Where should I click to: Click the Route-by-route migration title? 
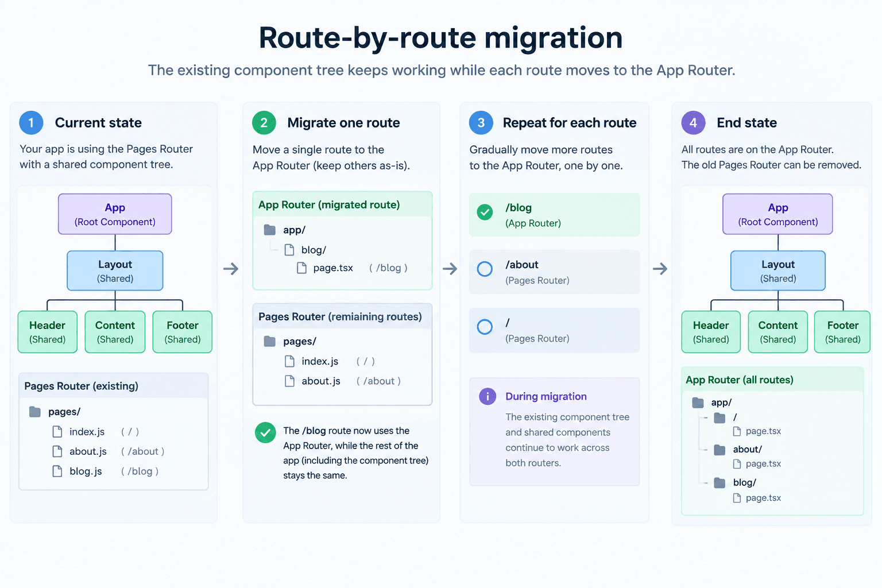pyautogui.click(x=440, y=38)
